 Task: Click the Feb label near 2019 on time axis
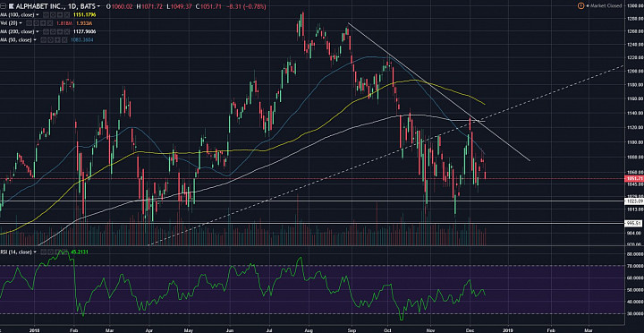pyautogui.click(x=551, y=329)
